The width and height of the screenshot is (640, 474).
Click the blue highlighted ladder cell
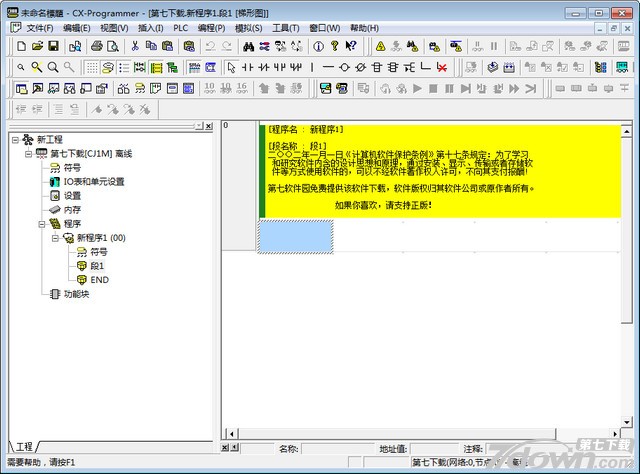(296, 235)
